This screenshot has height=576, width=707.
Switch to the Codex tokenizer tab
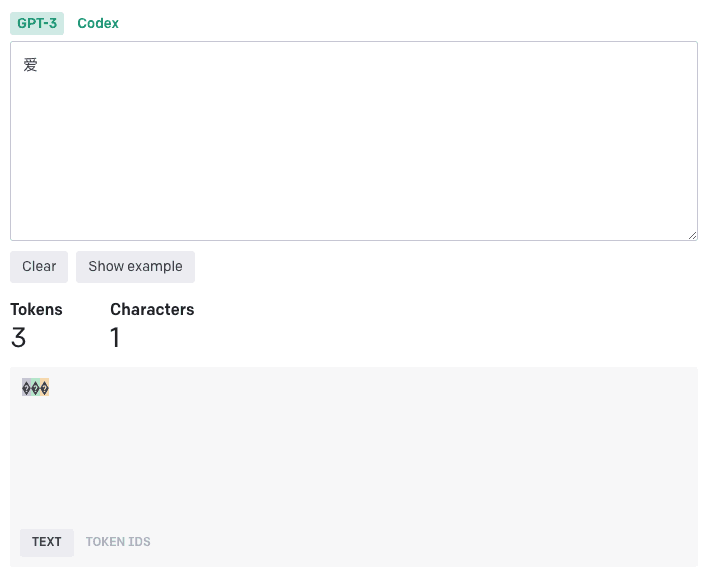(x=98, y=23)
